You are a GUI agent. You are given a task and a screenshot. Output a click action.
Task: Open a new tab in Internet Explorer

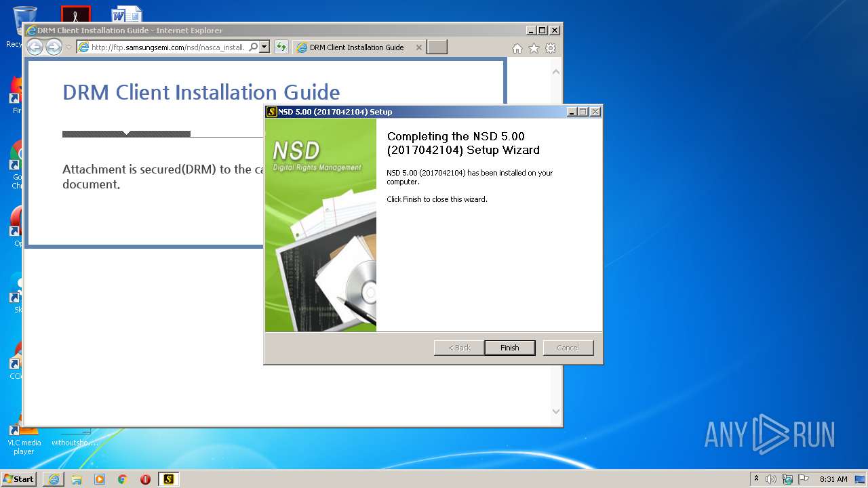pos(437,47)
